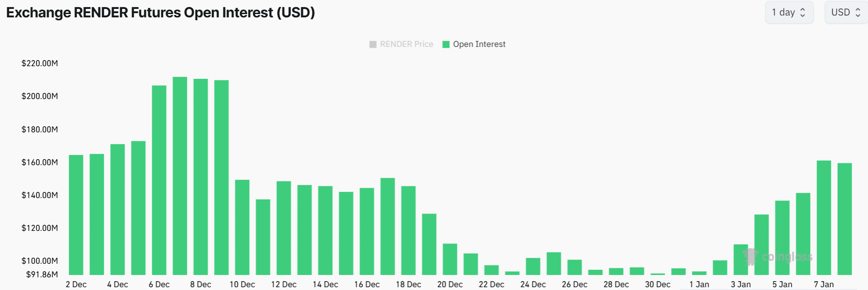
Task: Click the Exchange RENDER Futures Open Interest title
Action: click(160, 13)
